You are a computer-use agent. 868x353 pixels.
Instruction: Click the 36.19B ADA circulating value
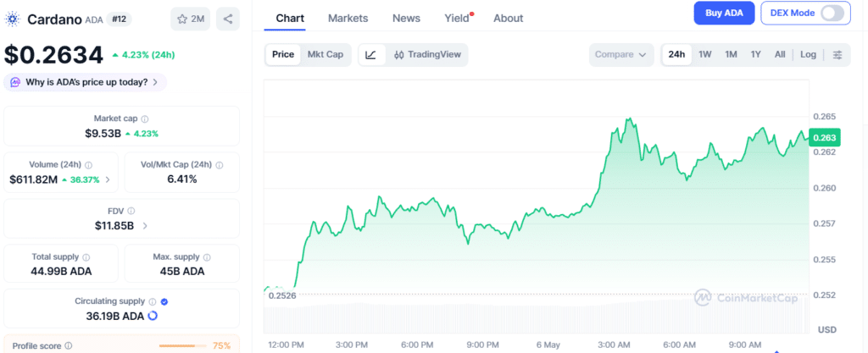114,316
